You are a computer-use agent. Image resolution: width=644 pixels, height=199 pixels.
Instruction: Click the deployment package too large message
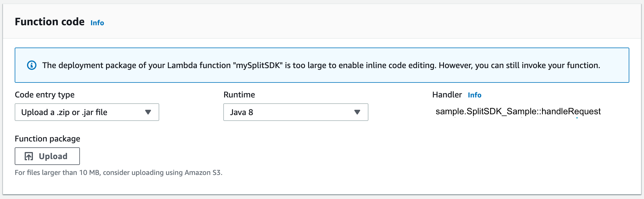pos(321,65)
